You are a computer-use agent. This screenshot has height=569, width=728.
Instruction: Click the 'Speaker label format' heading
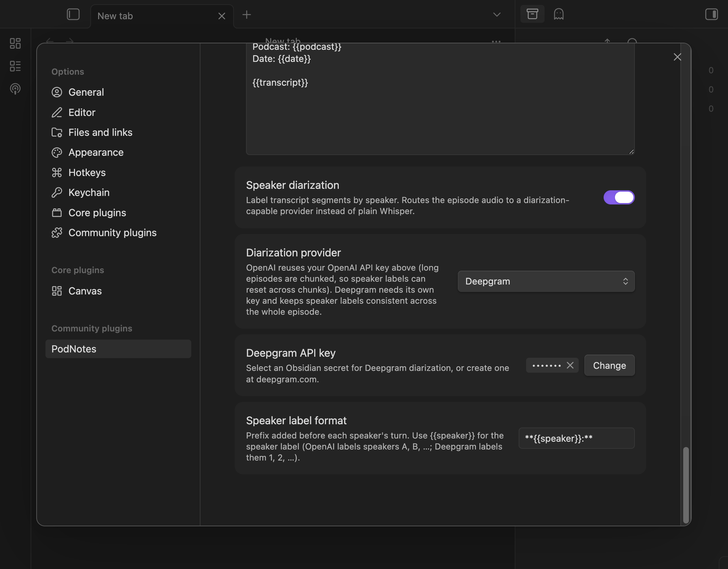pyautogui.click(x=296, y=420)
